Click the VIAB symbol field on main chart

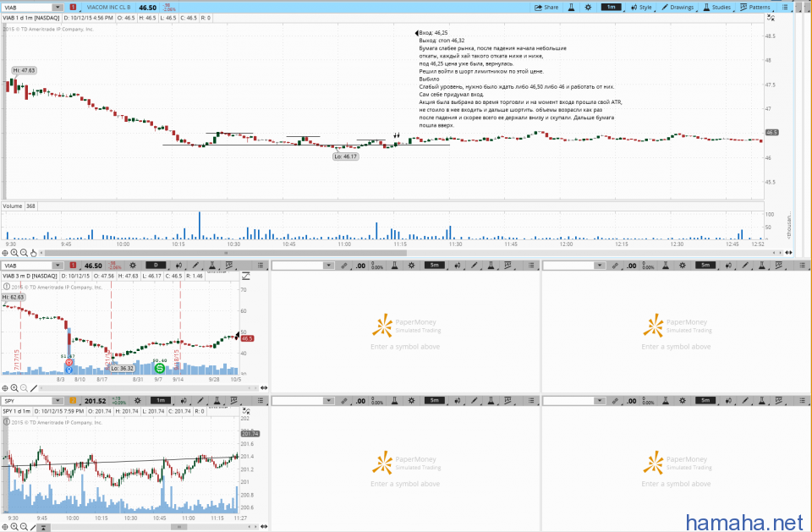27,8
